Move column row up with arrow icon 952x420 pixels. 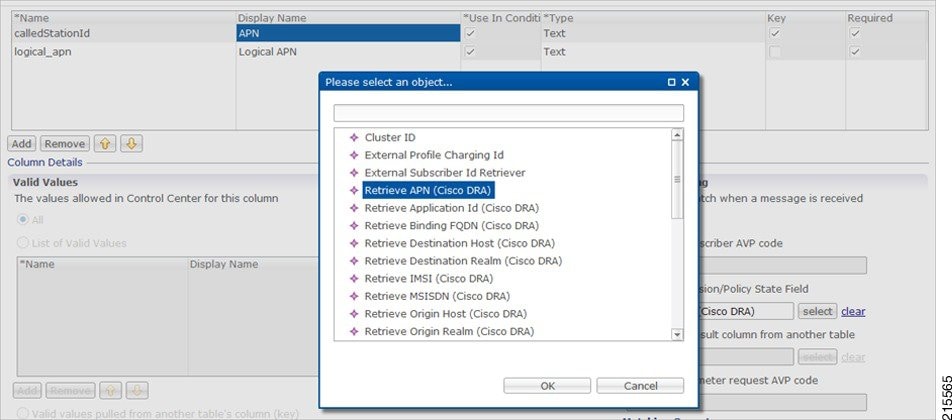pyautogui.click(x=105, y=144)
